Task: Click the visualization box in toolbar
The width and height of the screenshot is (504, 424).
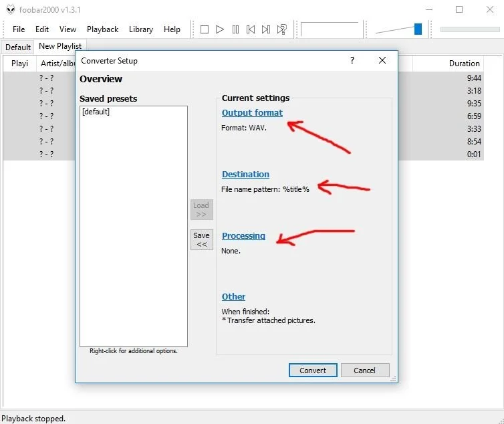Action: (330, 29)
